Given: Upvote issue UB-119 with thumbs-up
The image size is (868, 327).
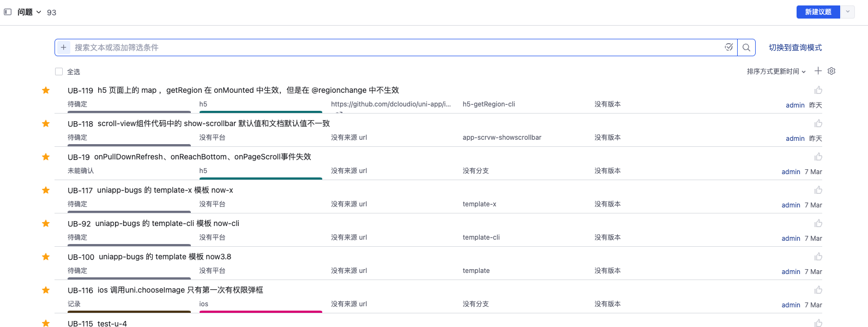Looking at the screenshot, I should (818, 90).
